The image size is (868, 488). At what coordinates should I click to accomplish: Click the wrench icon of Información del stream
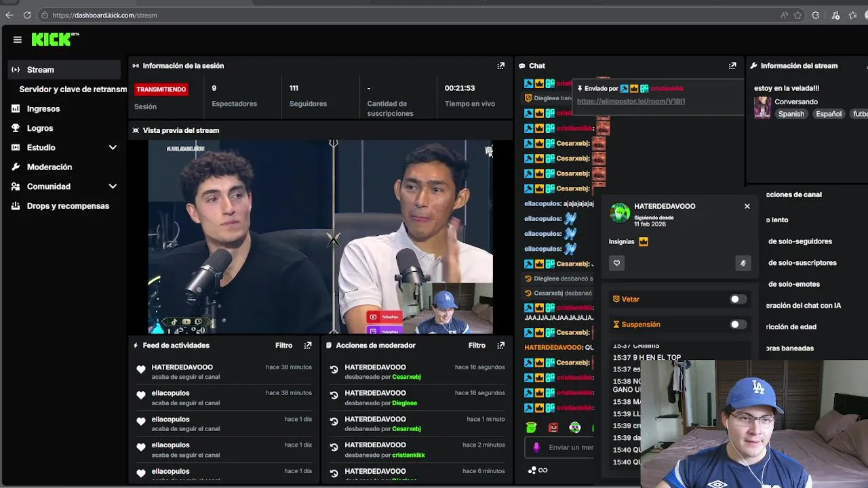(753, 66)
